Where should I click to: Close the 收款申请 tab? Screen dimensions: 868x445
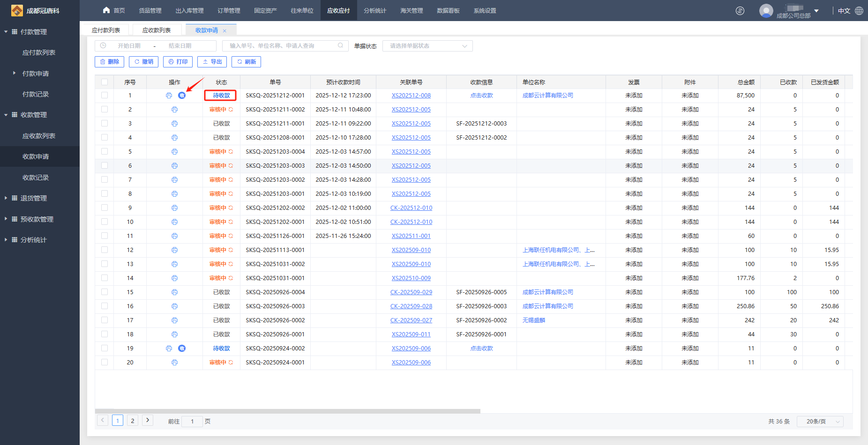224,31
